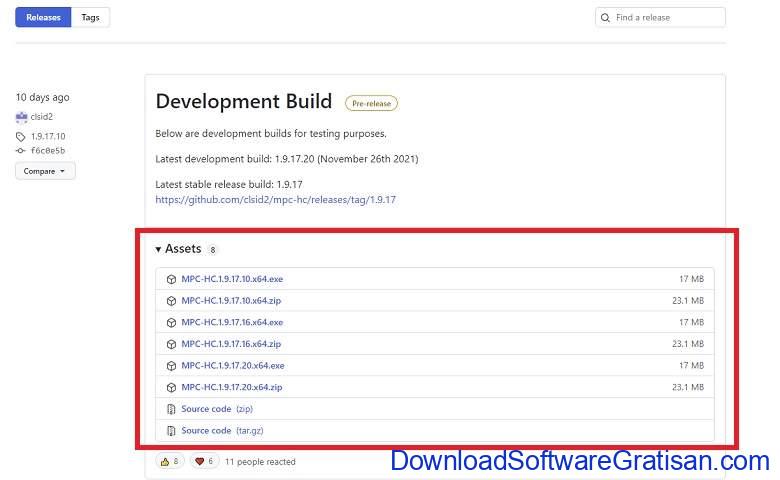Click the heart reaction button
This screenshot has height=480, width=780.
[204, 462]
